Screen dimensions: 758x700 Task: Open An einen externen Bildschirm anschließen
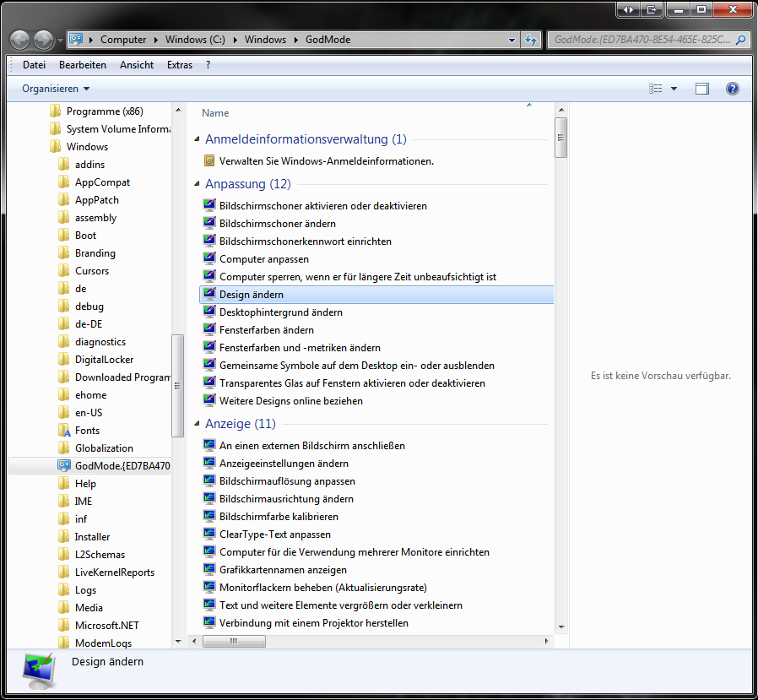click(x=311, y=446)
